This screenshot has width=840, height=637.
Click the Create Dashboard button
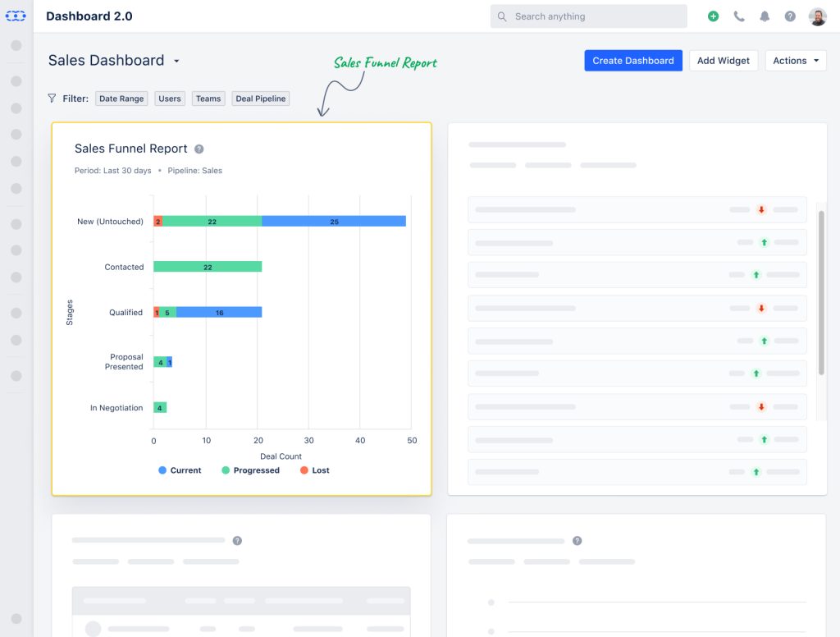tap(632, 60)
